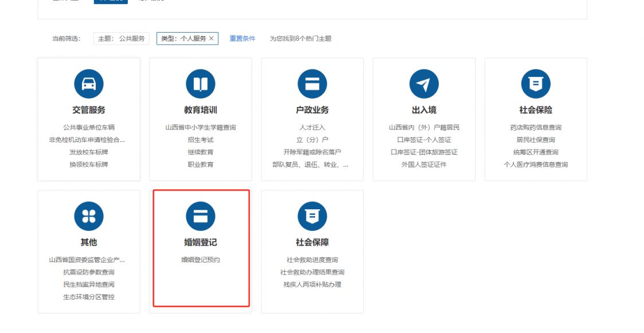Viewport: 644px width, 333px height.
Task: Open 口岸签证-个人签证 link
Action: pos(424,140)
